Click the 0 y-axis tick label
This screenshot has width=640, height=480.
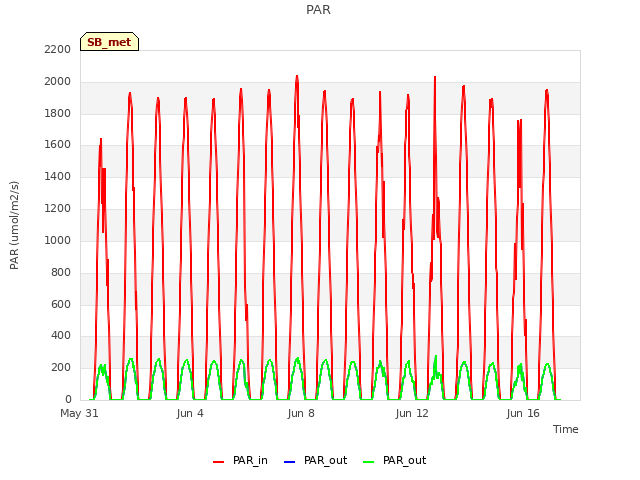[x=68, y=399]
